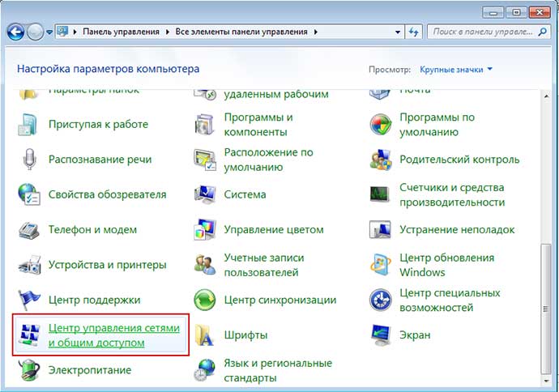Open the Распознавание речи link
This screenshot has width=559, height=392.
click(100, 160)
